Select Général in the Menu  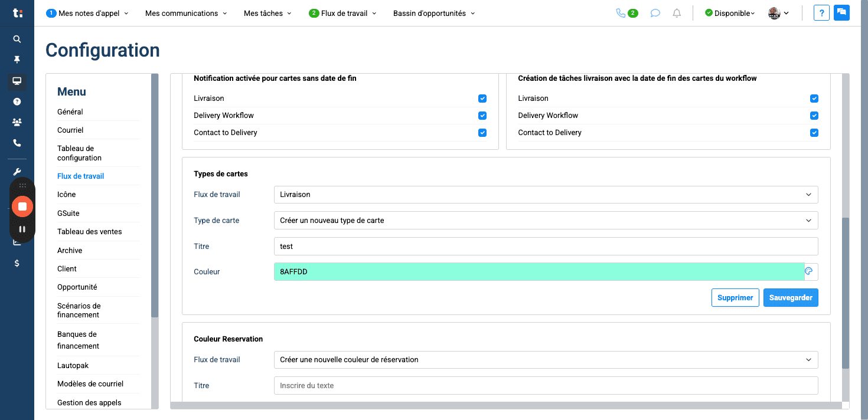[x=70, y=111]
